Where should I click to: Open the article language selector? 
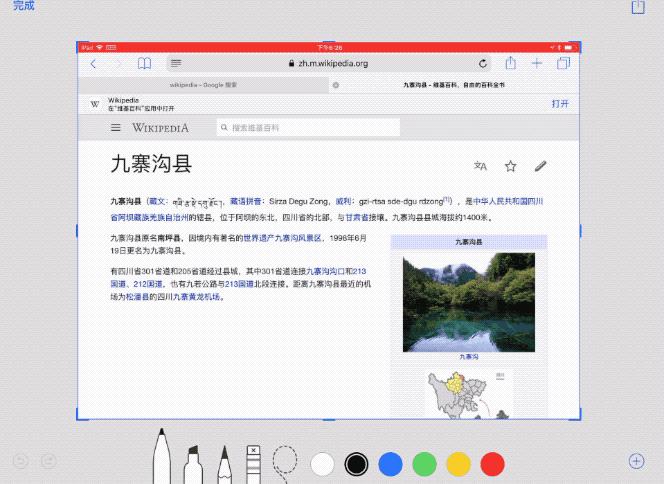coord(480,166)
